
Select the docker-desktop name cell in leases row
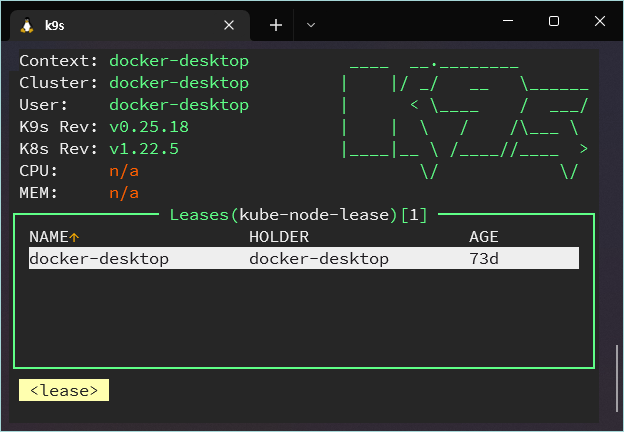coord(99,259)
